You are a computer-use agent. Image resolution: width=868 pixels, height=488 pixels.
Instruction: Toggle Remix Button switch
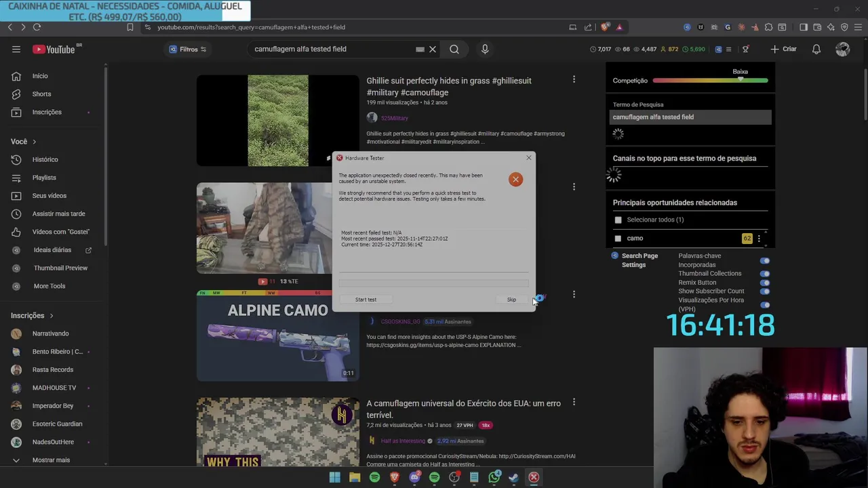coord(765,283)
